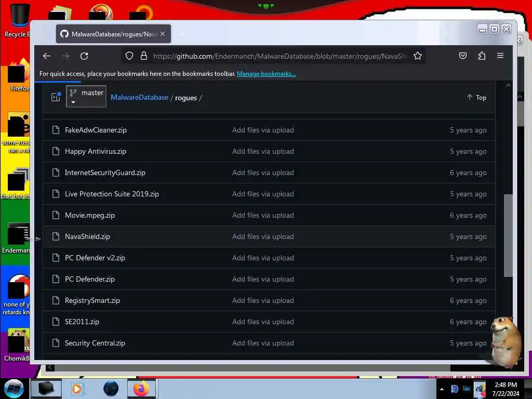Close the MalwareDatabase browser tab

click(x=163, y=34)
